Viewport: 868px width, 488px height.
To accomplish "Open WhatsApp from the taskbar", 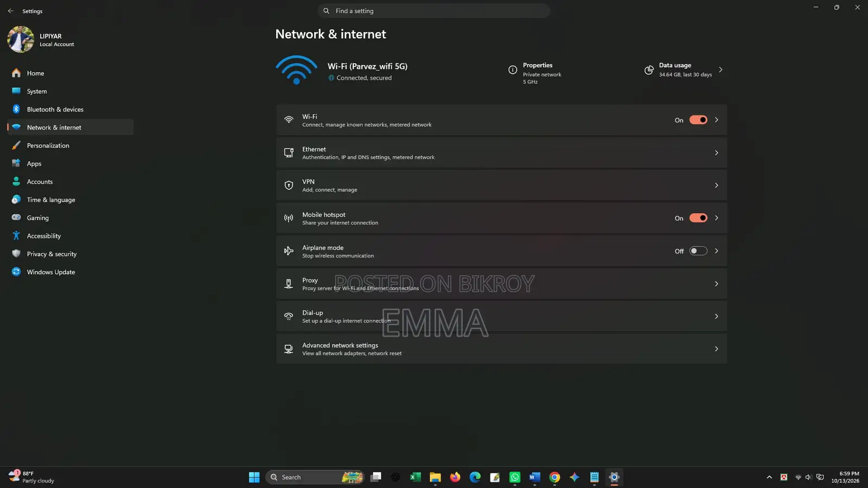I will point(515,477).
